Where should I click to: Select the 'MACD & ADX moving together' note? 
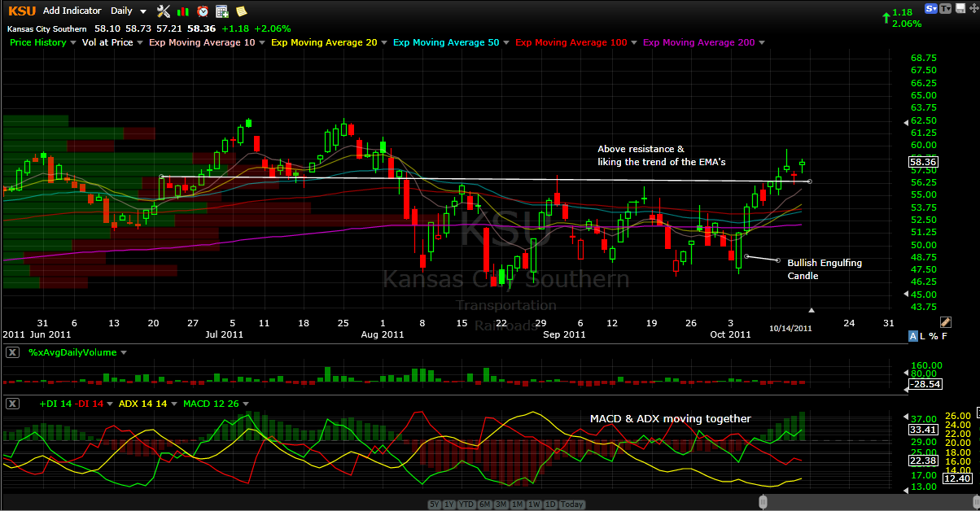[671, 418]
